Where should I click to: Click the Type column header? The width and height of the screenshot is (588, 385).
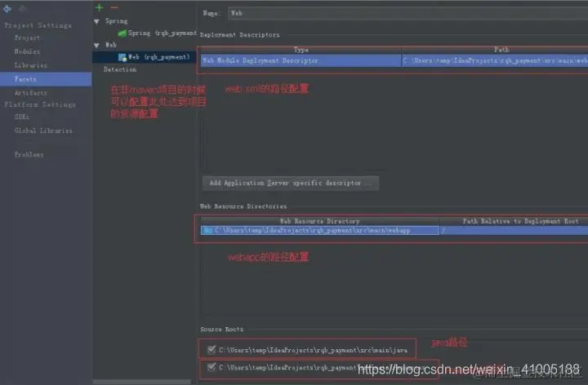(301, 50)
